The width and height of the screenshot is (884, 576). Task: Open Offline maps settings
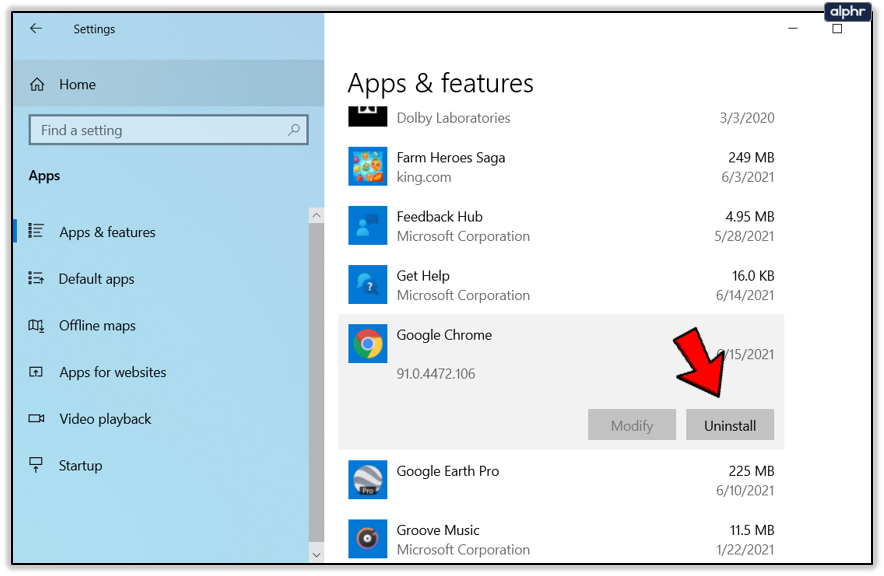click(x=97, y=326)
